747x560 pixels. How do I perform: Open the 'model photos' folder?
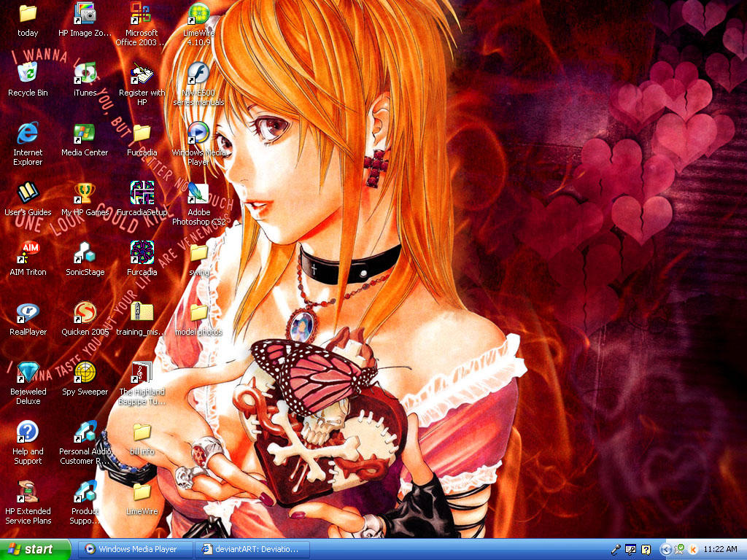point(198,313)
